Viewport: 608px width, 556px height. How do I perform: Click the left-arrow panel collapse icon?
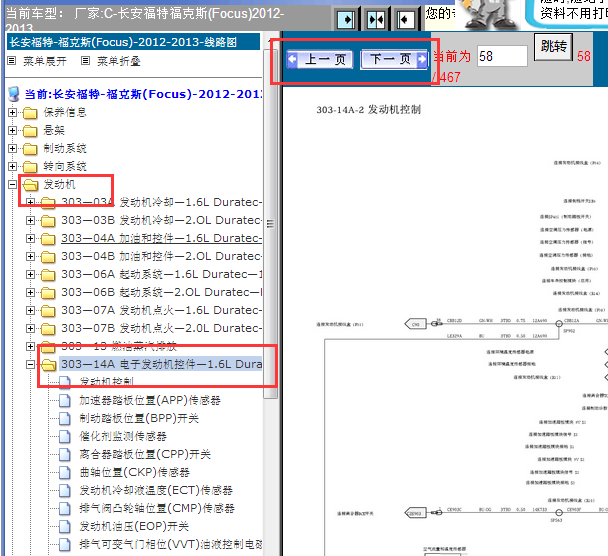(x=406, y=19)
